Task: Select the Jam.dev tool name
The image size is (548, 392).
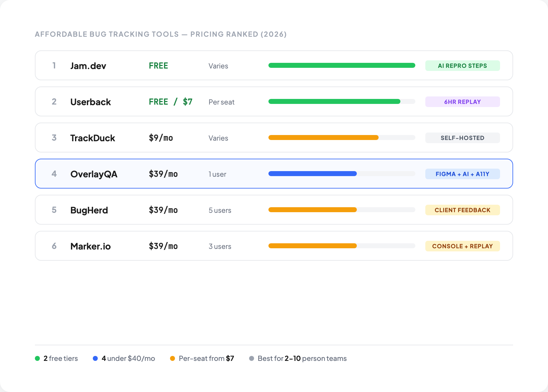Action: pos(88,66)
